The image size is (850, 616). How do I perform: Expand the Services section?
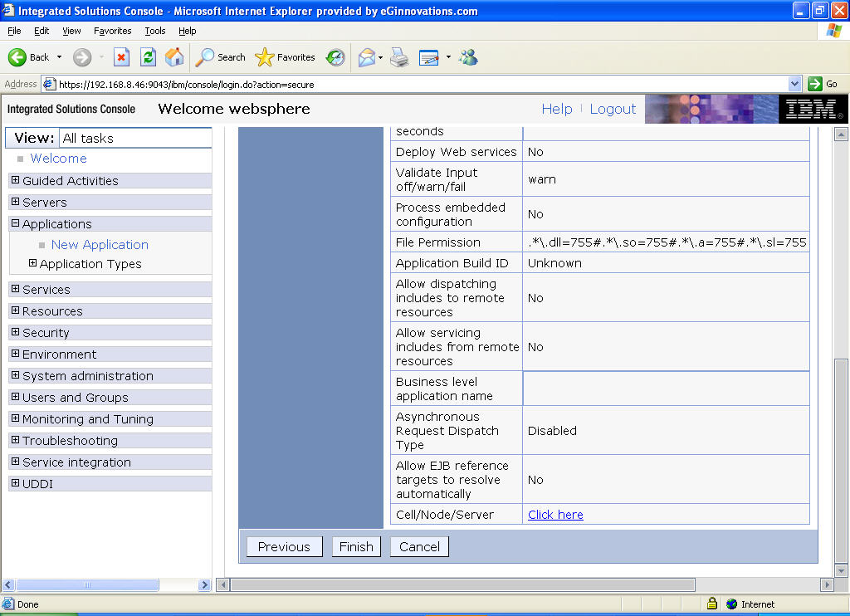15,289
